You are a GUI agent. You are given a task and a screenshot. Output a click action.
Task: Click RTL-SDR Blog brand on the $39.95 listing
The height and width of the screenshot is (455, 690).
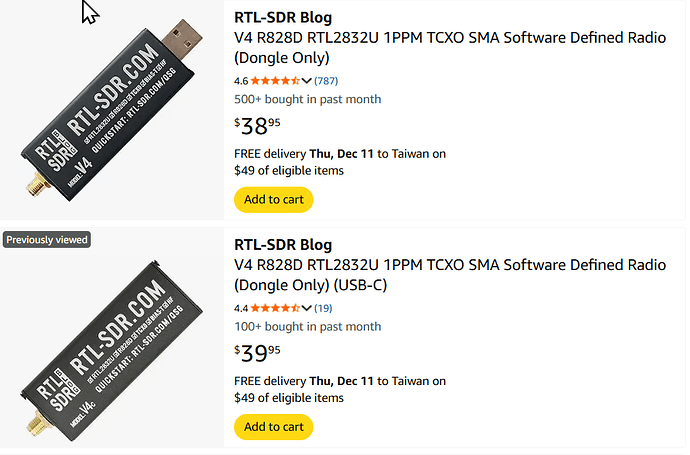click(x=283, y=245)
